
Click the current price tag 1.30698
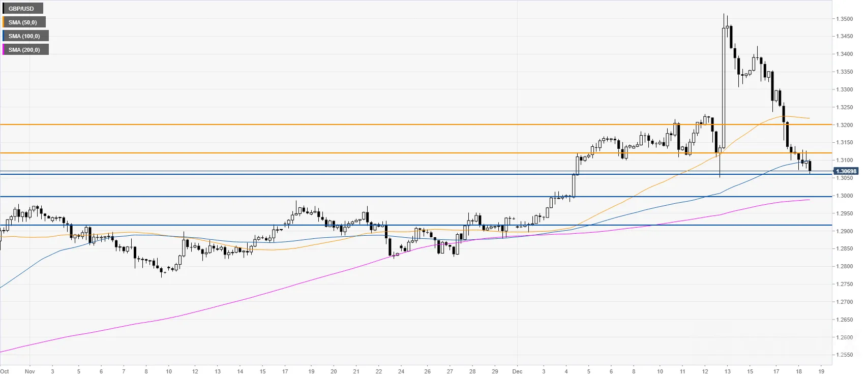tap(847, 171)
